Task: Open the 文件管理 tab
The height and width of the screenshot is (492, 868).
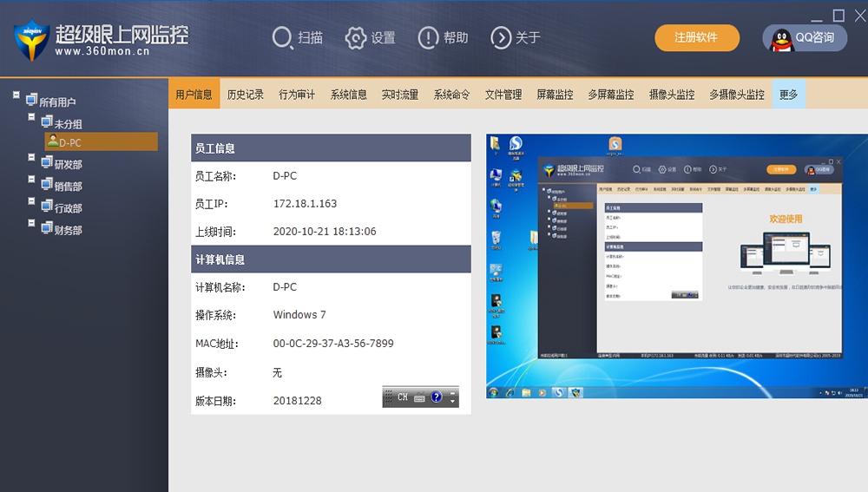Action: pos(503,94)
